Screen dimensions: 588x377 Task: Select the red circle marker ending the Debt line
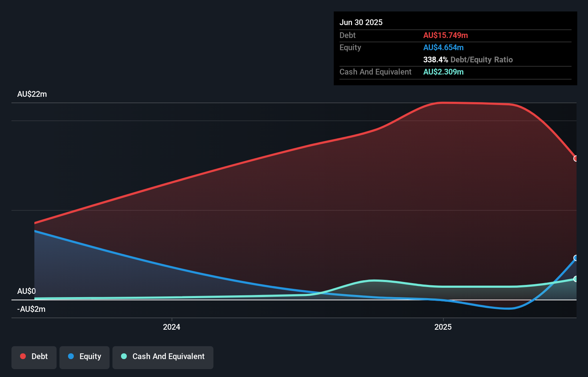point(576,158)
